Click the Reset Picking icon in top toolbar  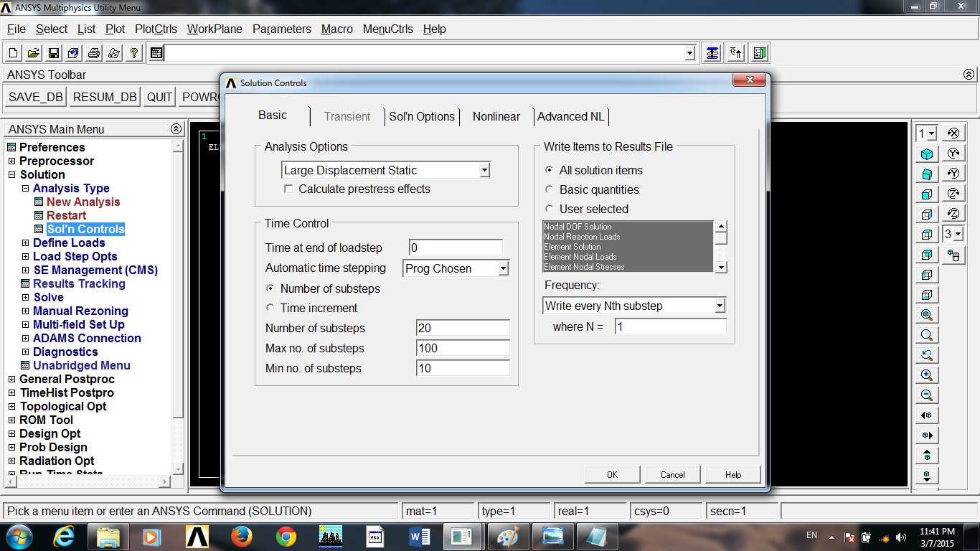736,53
